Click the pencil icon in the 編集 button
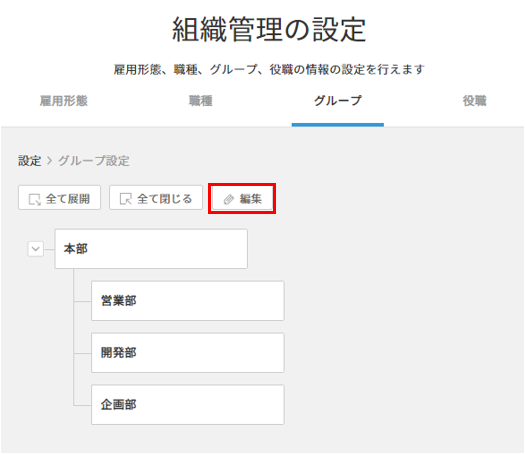 tap(229, 200)
